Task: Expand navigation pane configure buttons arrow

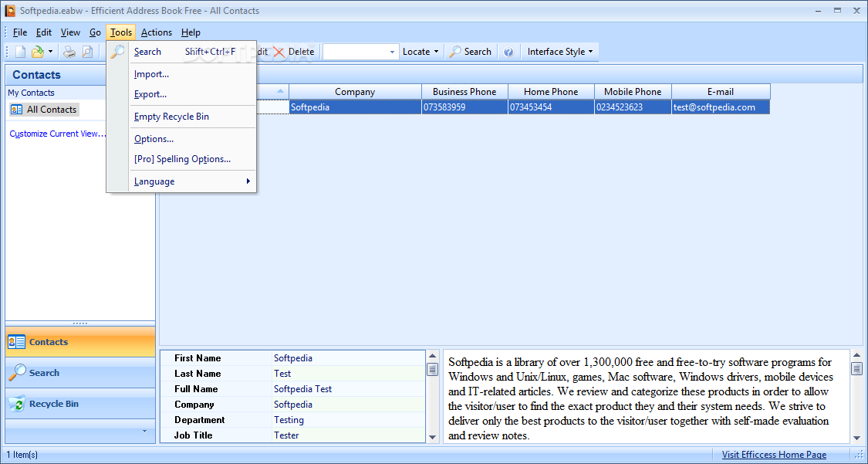Action: [145, 432]
